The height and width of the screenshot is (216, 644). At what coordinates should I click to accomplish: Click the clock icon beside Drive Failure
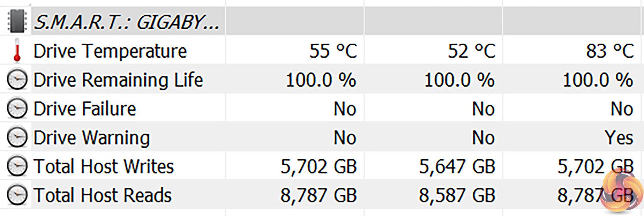(17, 109)
